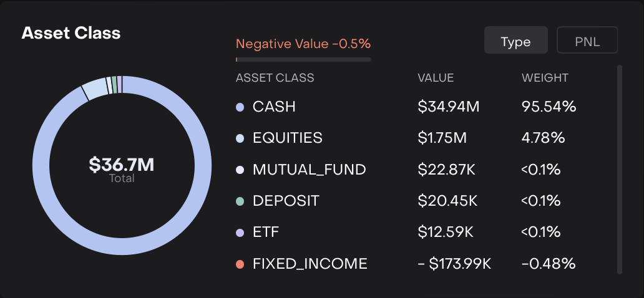Click FIXED_INCOME negative value -$173.99K
Image resolution: width=644 pixels, height=298 pixels.
point(454,264)
